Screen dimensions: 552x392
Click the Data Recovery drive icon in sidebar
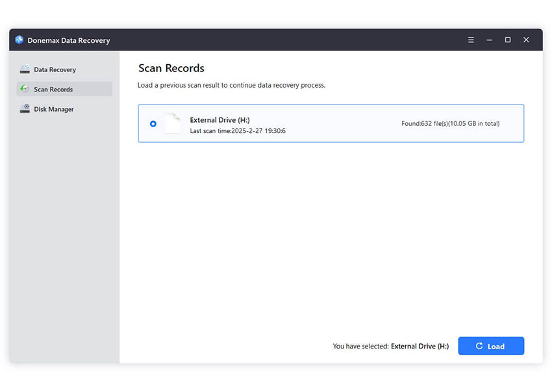tap(25, 69)
